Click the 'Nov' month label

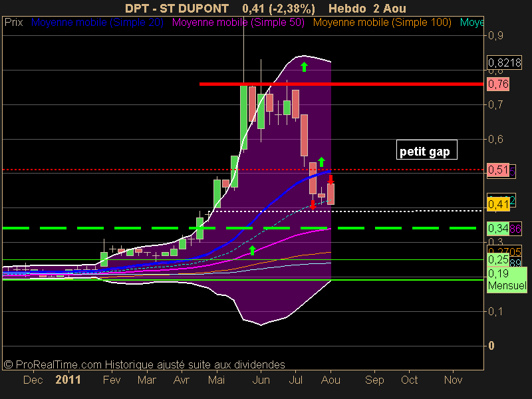[x=454, y=380]
